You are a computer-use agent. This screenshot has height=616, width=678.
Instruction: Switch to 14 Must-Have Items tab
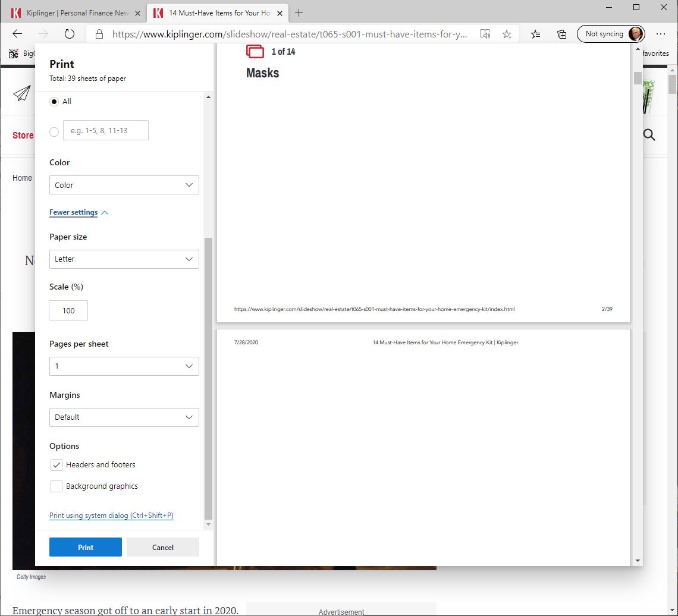tap(217, 13)
